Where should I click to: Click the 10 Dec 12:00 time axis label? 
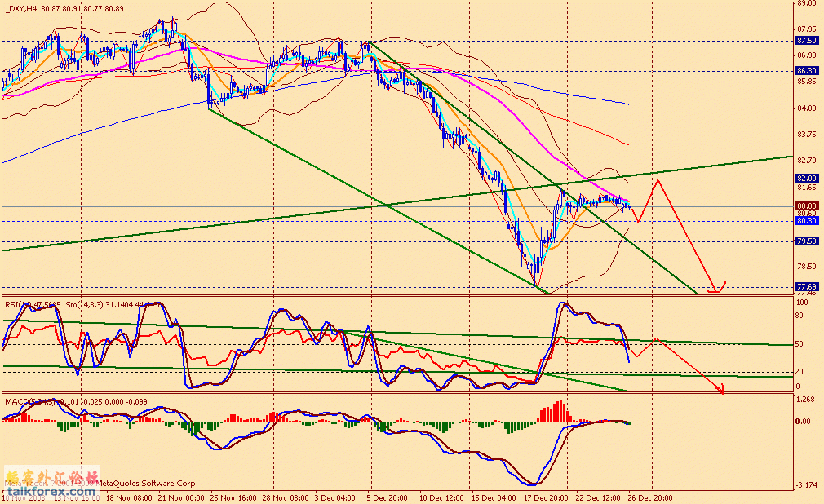tap(441, 497)
